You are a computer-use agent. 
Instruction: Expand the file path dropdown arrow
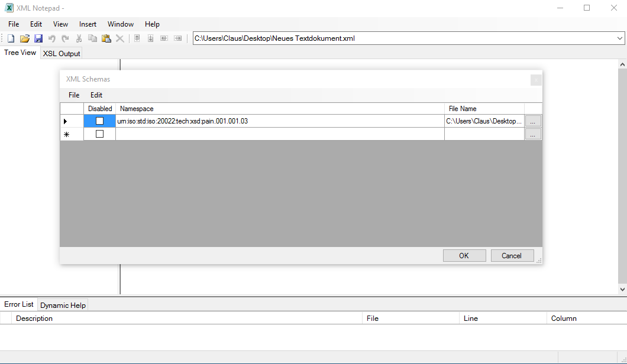point(620,38)
